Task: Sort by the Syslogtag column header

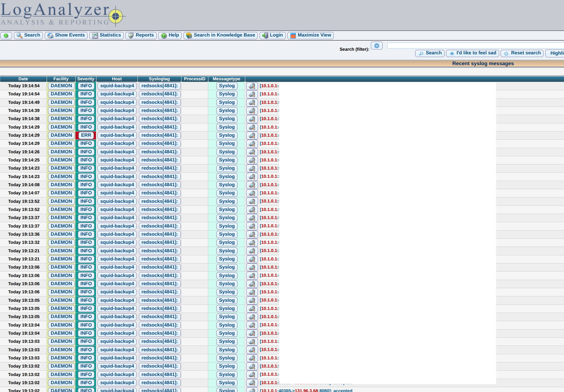Action: (x=159, y=79)
